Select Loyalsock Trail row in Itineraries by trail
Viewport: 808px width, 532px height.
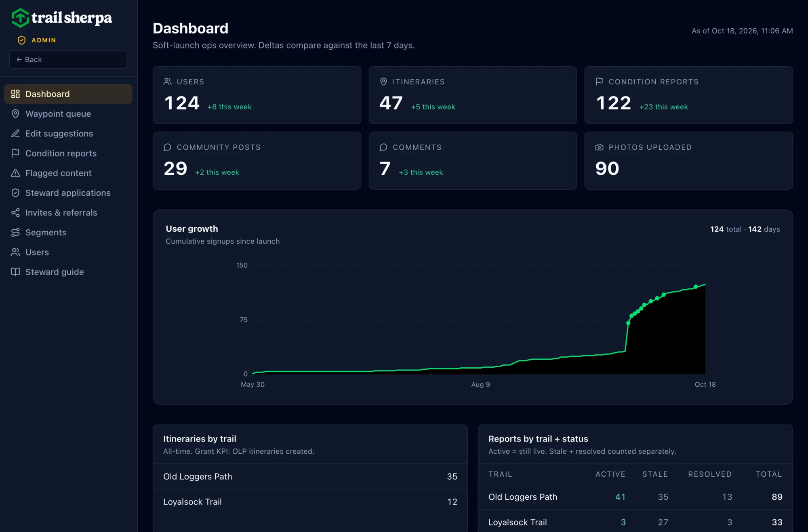[x=310, y=502]
